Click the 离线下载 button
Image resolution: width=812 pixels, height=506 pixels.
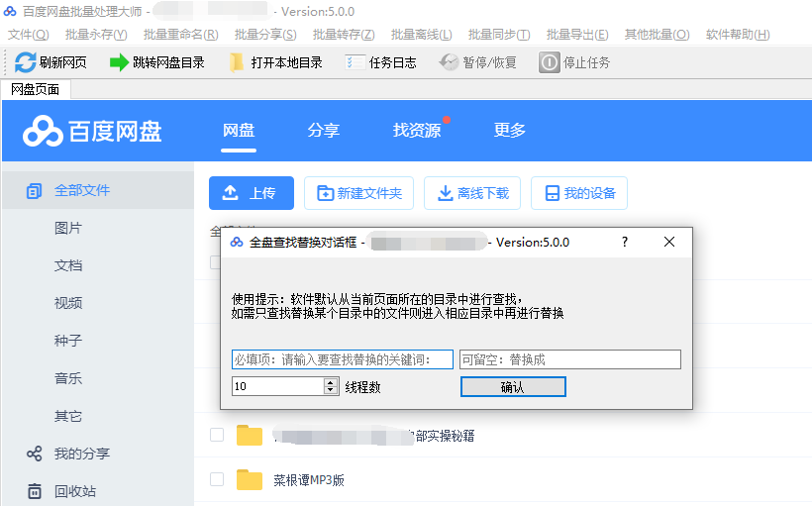(472, 193)
